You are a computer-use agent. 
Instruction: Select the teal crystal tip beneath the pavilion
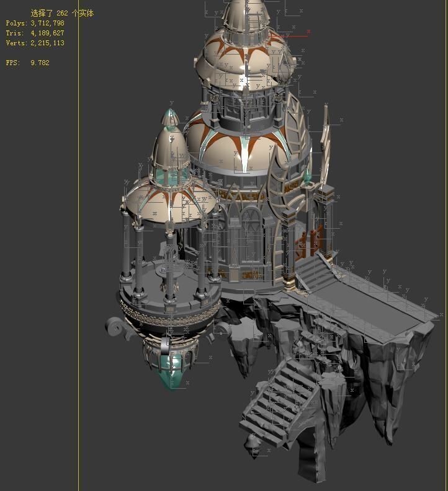tap(171, 371)
